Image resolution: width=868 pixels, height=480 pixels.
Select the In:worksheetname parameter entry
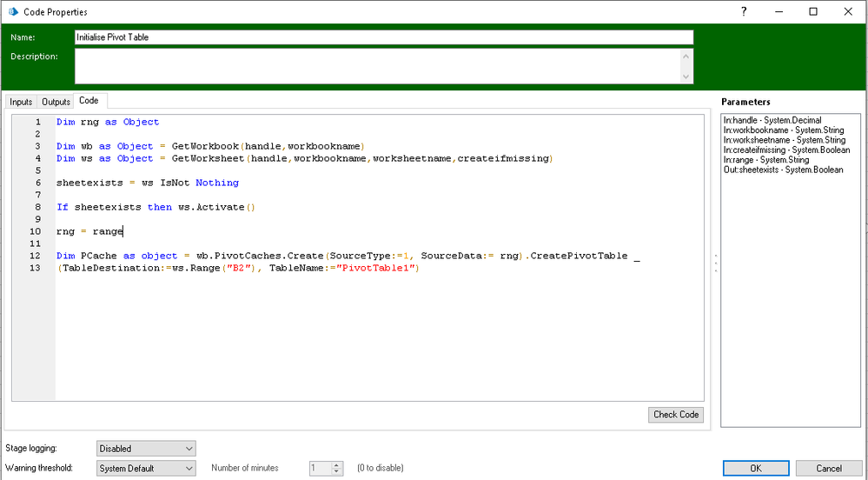point(785,140)
